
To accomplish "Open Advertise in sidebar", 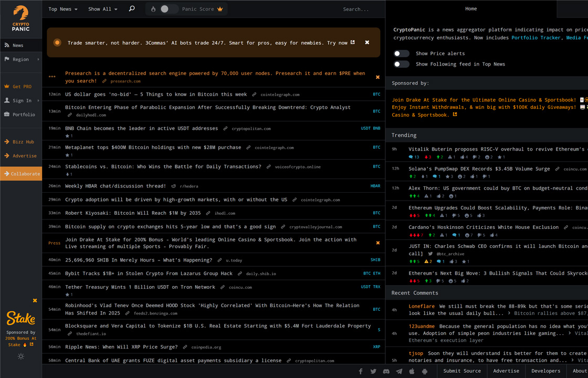I will point(21,155).
